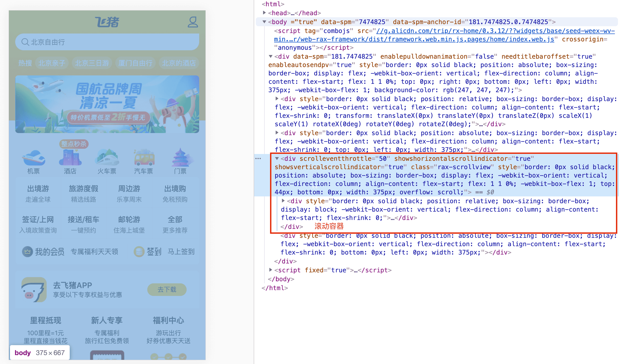The height and width of the screenshot is (364, 619).
Task: Tap the 酒店 hotel icon
Action: tap(70, 158)
